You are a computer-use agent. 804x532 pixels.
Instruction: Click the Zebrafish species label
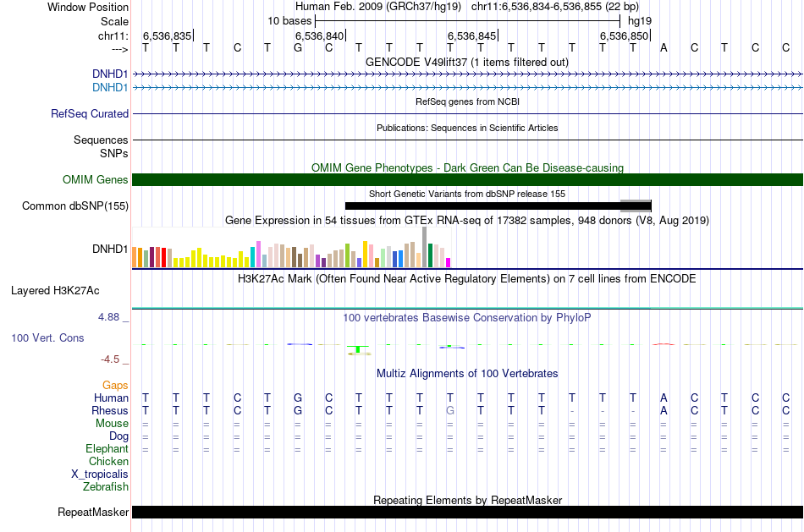tap(106, 487)
